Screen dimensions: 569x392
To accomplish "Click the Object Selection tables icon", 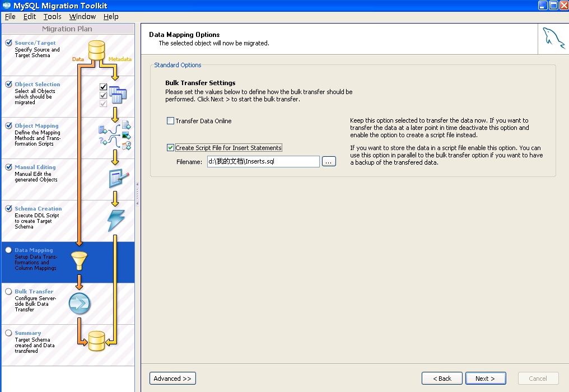I will click(x=118, y=95).
